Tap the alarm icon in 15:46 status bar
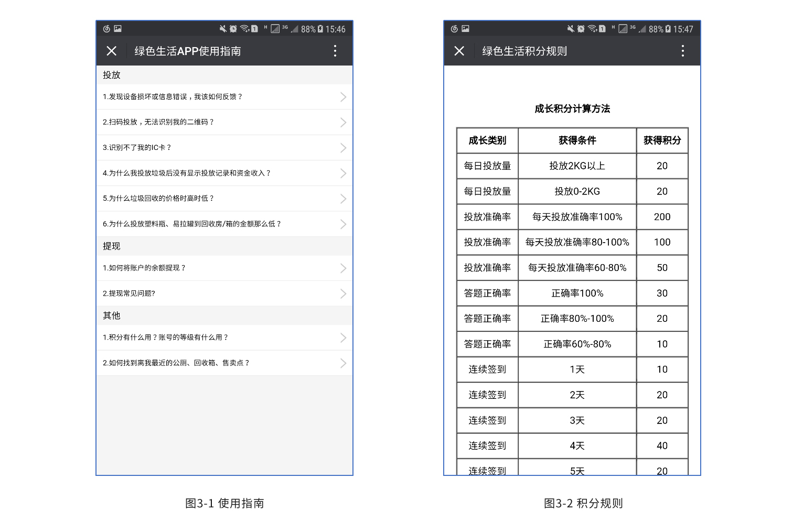The width and height of the screenshot is (793, 532). coord(233,29)
